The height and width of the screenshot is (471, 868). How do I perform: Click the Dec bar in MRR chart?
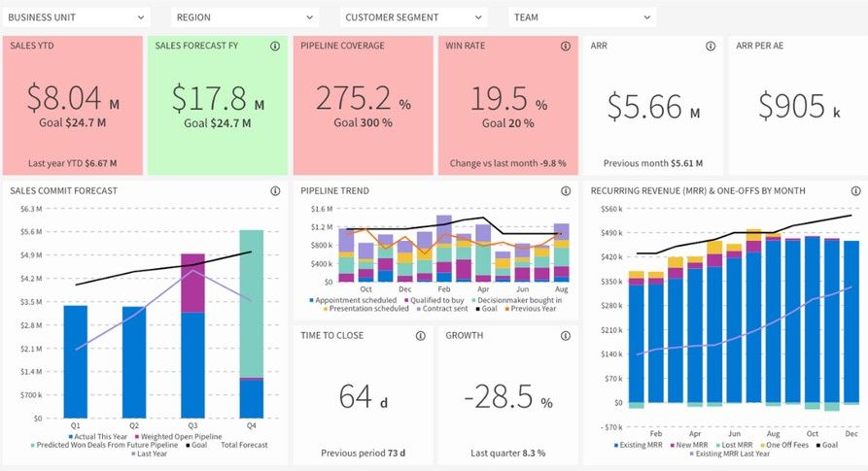851,321
